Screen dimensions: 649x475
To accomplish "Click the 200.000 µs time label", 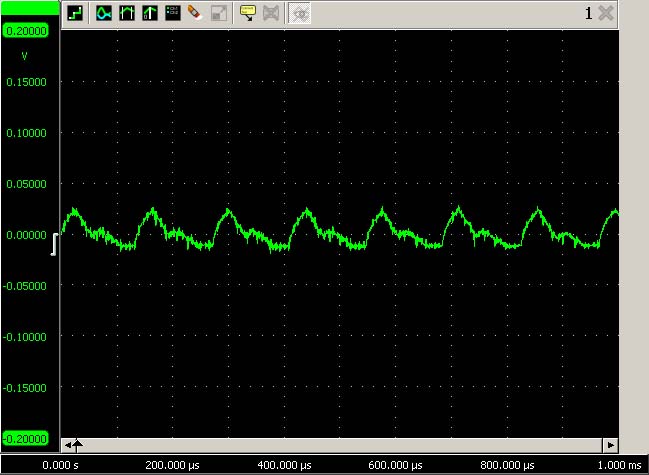I will 173,465.
